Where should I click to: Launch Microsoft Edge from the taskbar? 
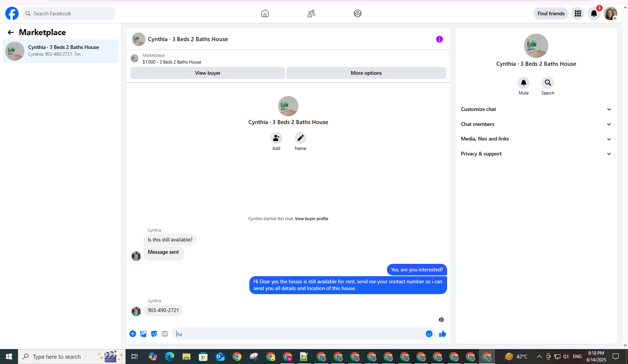[x=170, y=357]
